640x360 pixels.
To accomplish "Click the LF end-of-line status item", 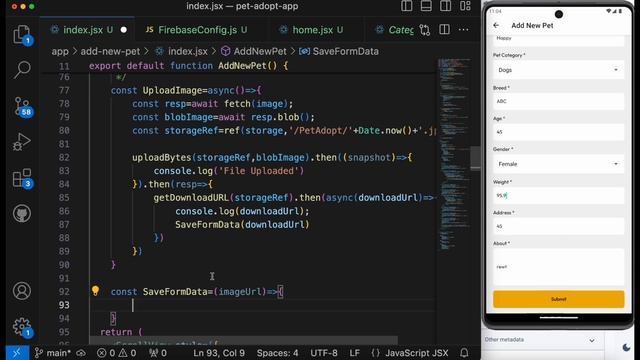I will pyautogui.click(x=354, y=353).
